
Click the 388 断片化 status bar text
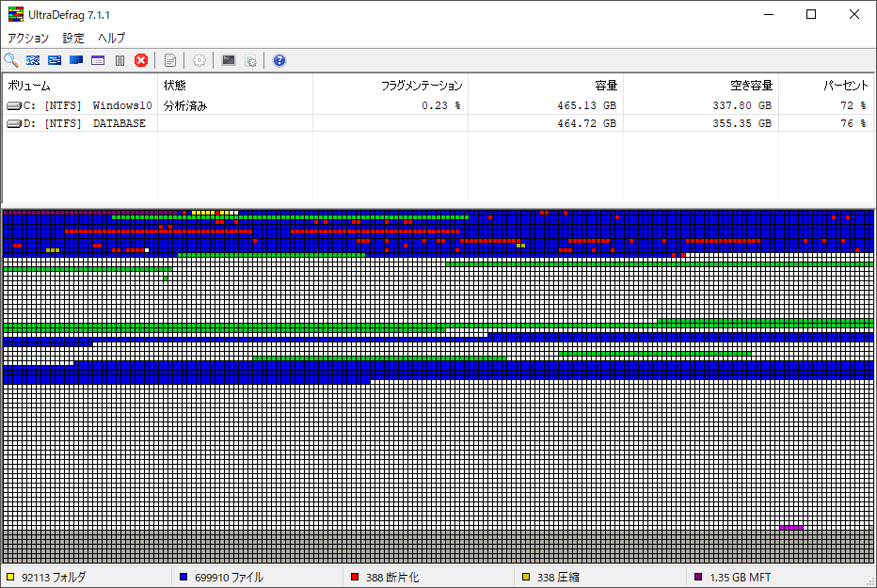(392, 577)
